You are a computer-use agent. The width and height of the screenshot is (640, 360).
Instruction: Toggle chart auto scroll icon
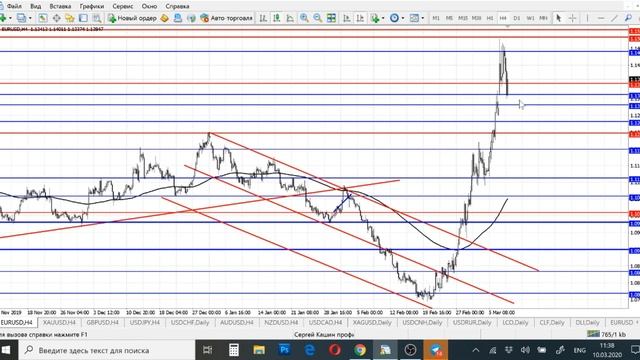[347, 18]
